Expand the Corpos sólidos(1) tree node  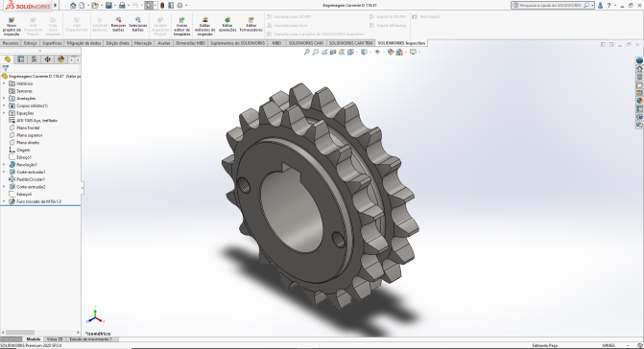(x=4, y=105)
